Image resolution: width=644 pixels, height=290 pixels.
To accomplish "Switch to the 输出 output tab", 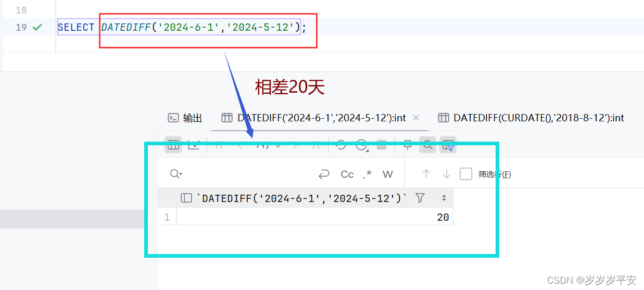I will click(185, 118).
